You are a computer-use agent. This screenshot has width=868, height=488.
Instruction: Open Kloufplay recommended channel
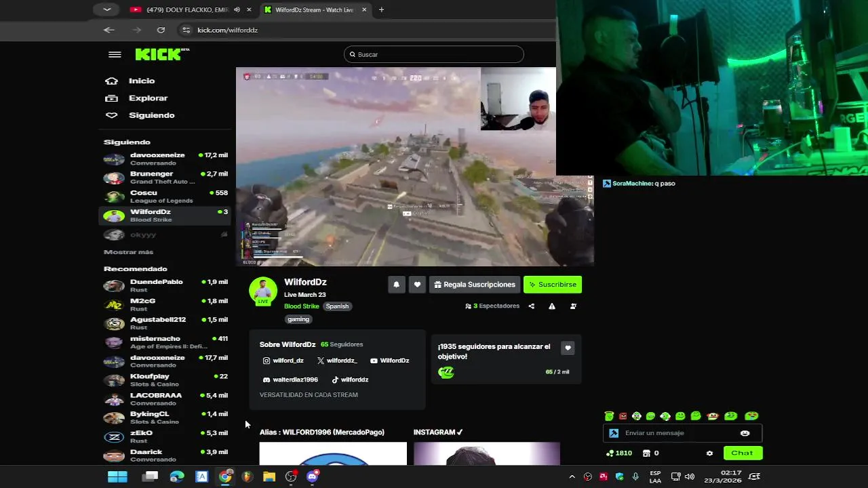point(165,380)
